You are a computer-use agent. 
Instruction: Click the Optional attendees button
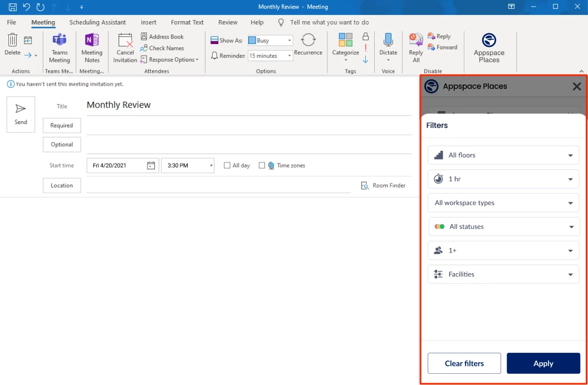click(x=62, y=145)
